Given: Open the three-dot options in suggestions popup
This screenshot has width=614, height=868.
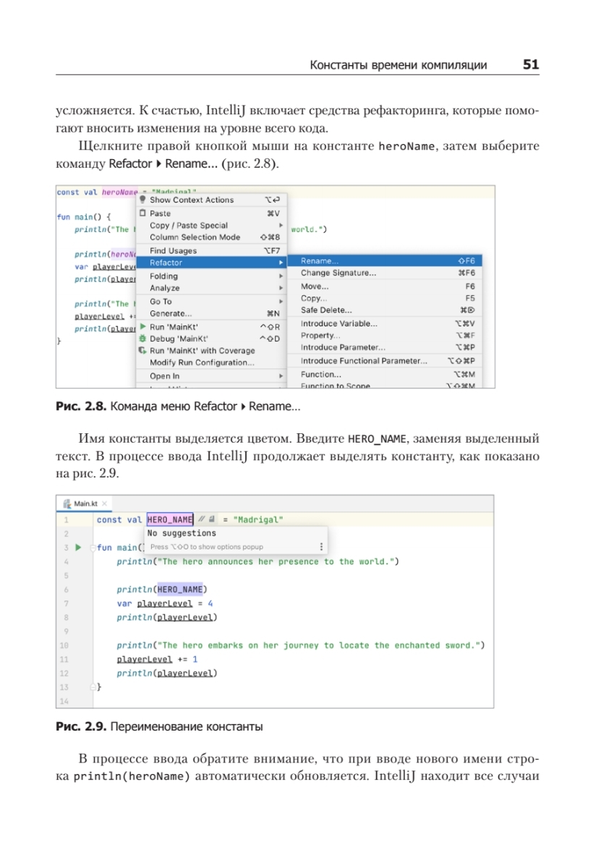Looking at the screenshot, I should (322, 547).
